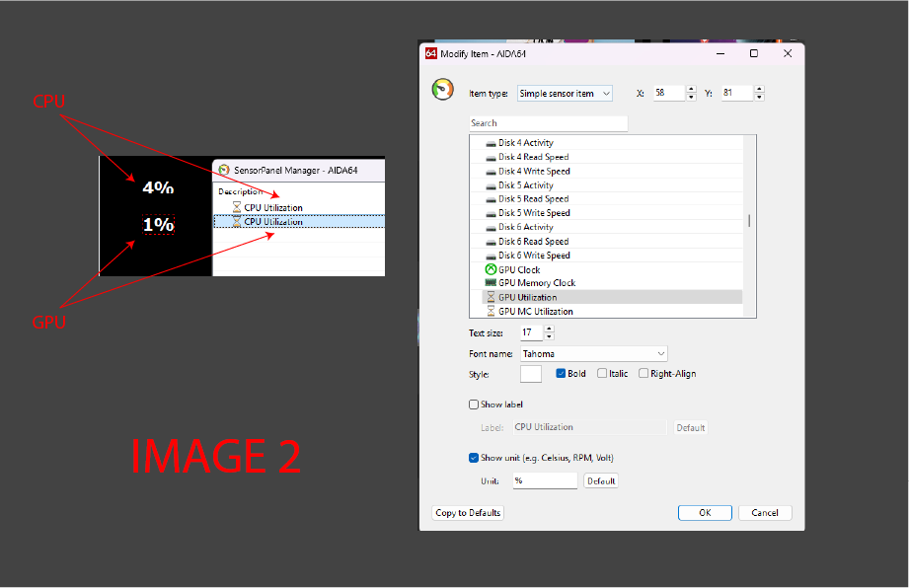
Task: Click the Description column header in SensorPanel Manager
Action: [x=240, y=191]
